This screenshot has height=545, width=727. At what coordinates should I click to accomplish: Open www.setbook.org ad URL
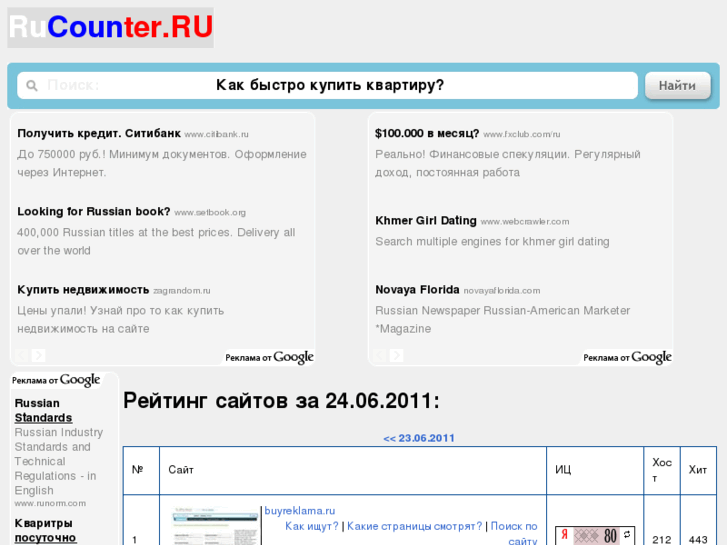[x=210, y=213]
